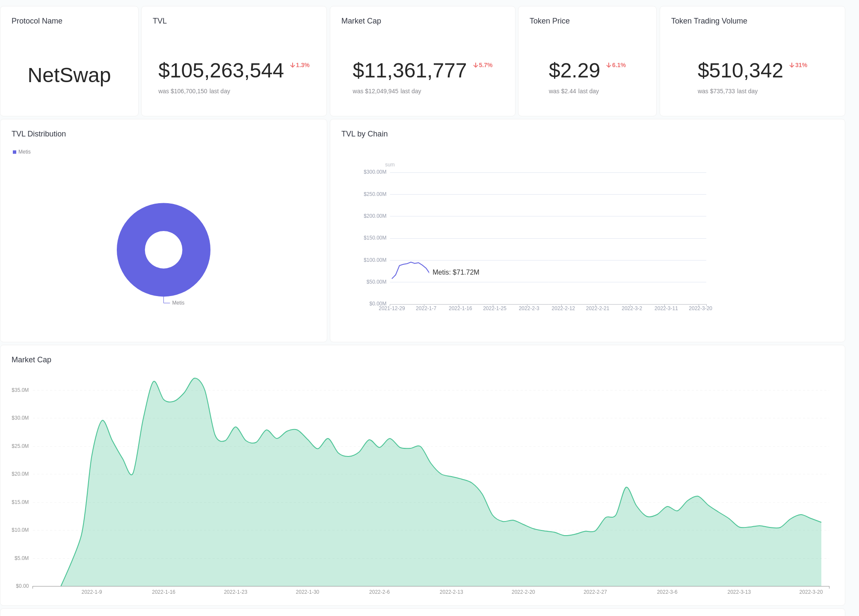Click the purple Metis legend square
The width and height of the screenshot is (859, 616).
[14, 152]
